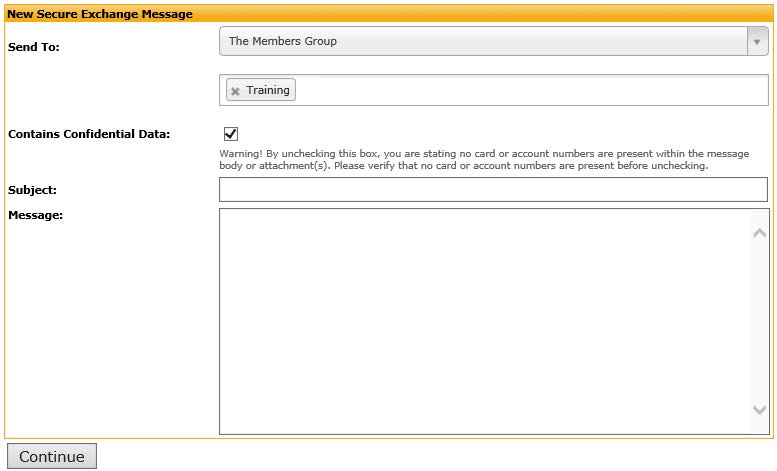Click the Contains Confidential Data label
The width and height of the screenshot is (777, 471).
[89, 134]
